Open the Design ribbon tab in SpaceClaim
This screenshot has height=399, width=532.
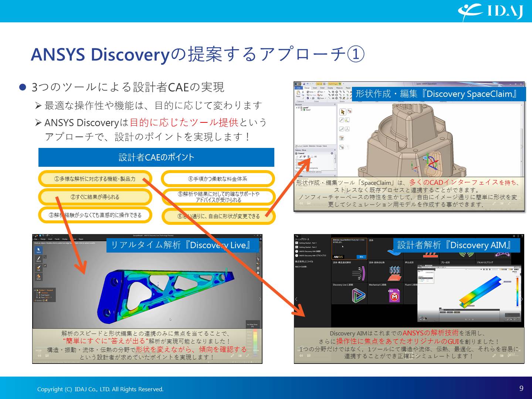307,88
